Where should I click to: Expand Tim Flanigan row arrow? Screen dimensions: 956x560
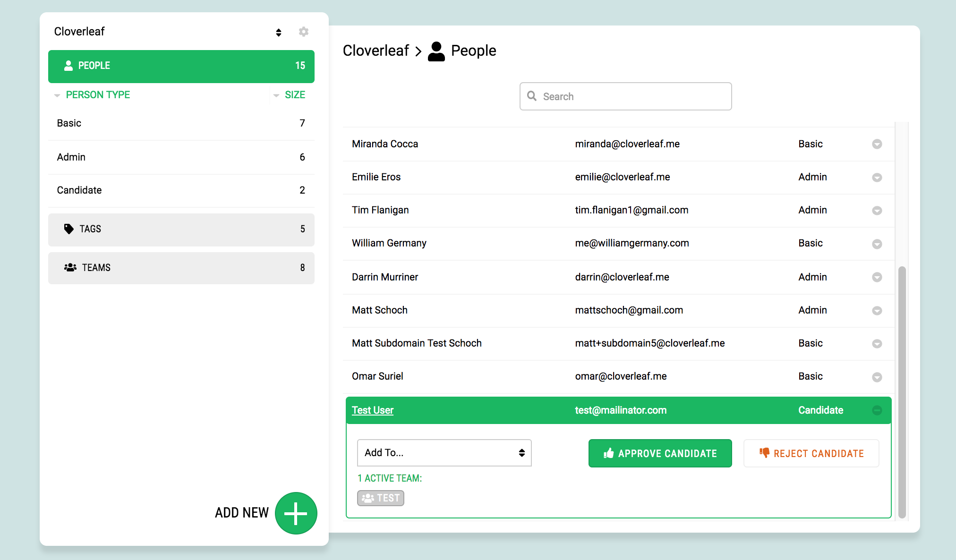coord(877,211)
